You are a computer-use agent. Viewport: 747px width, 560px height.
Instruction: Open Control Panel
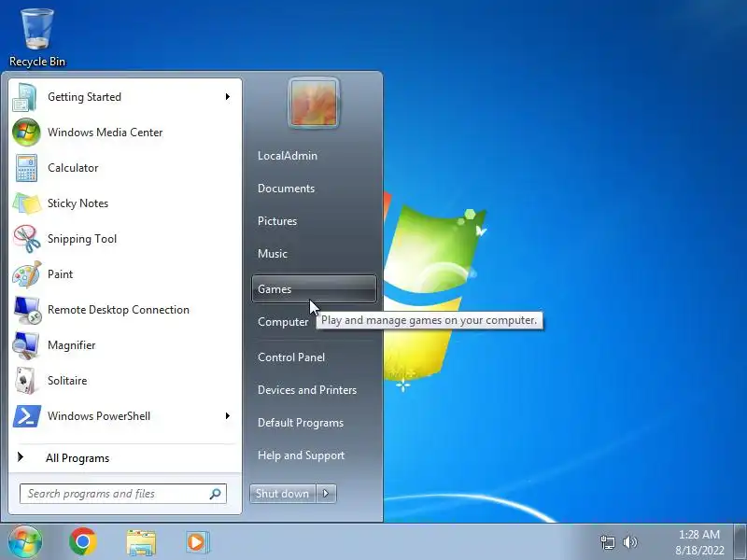pos(291,357)
